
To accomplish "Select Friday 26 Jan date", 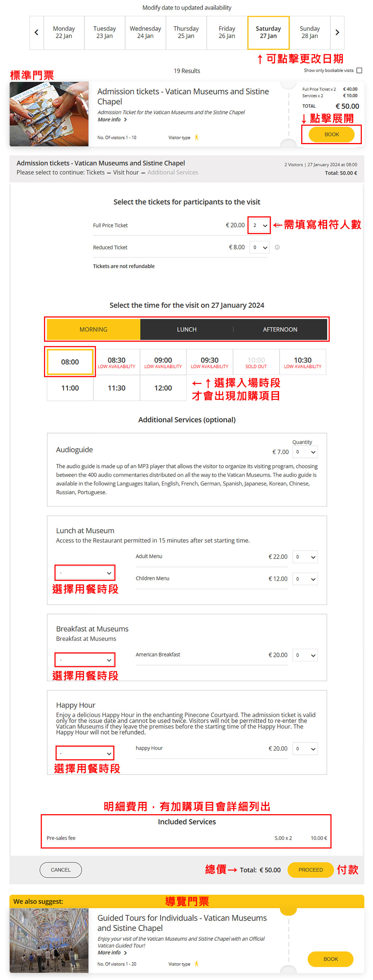I will coord(227,33).
